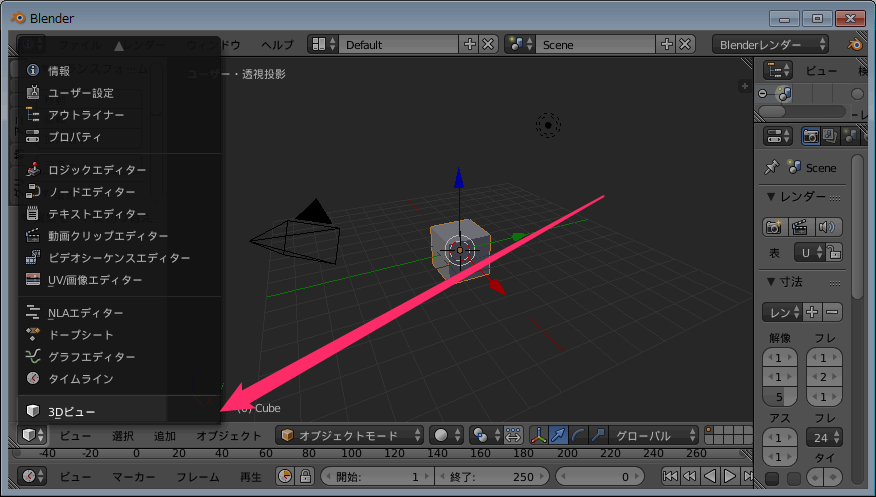876x497 pixels.
Task: Add a new scene with plus
Action: (x=666, y=45)
